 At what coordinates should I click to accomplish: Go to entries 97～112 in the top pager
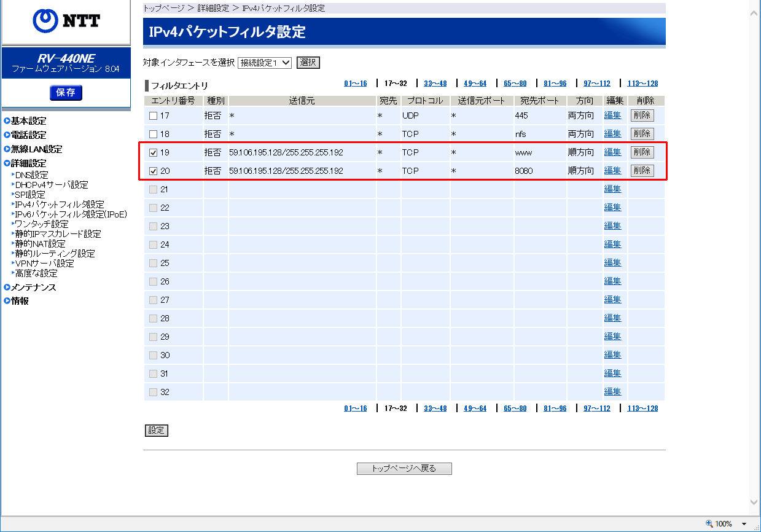597,84
